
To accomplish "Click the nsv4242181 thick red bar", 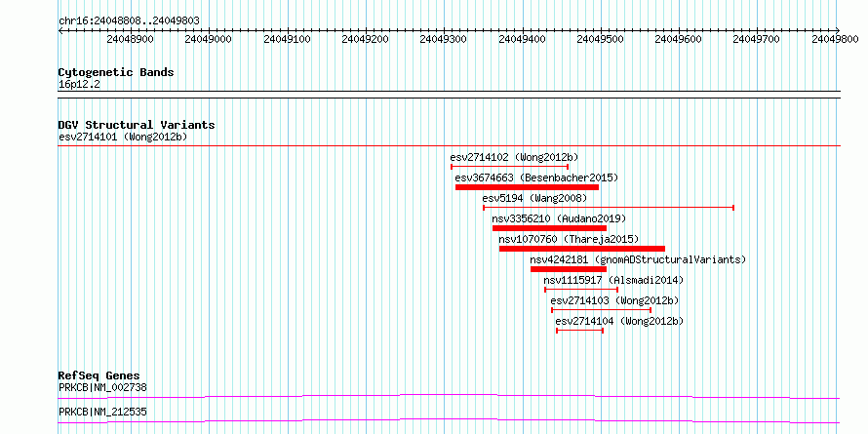I will [x=569, y=269].
